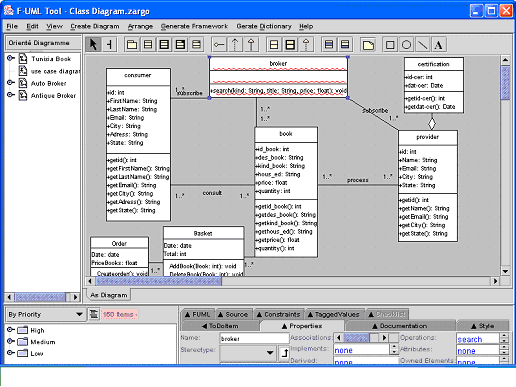Open the Stereotype dropdown

pyautogui.click(x=247, y=353)
